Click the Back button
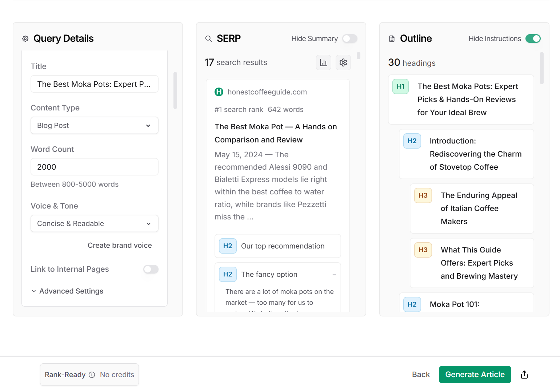This screenshot has height=392, width=560. (421, 375)
